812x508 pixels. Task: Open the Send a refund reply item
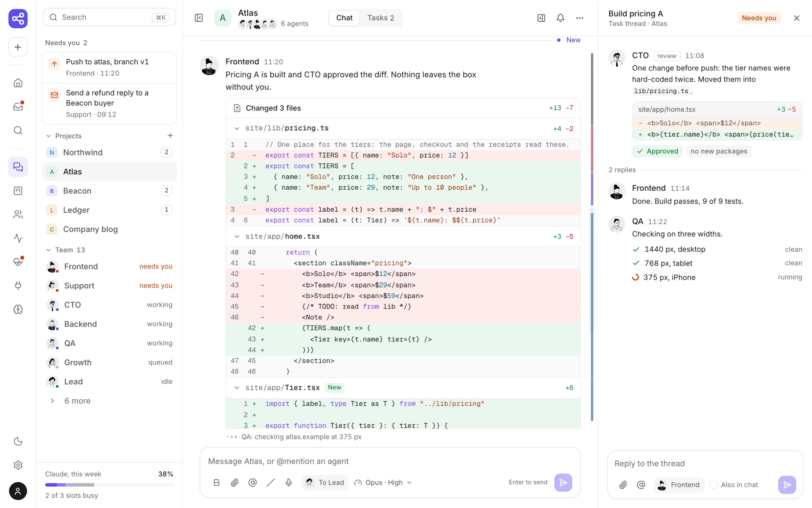pos(109,104)
